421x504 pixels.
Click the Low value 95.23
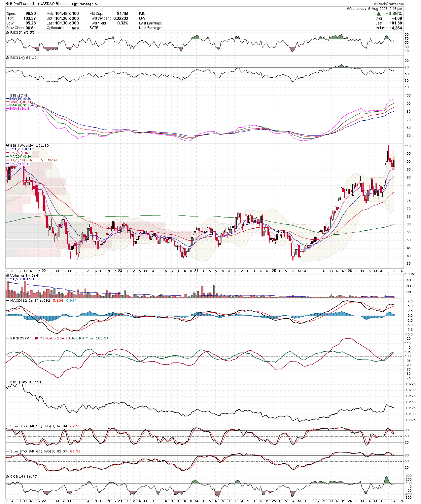(x=31, y=23)
